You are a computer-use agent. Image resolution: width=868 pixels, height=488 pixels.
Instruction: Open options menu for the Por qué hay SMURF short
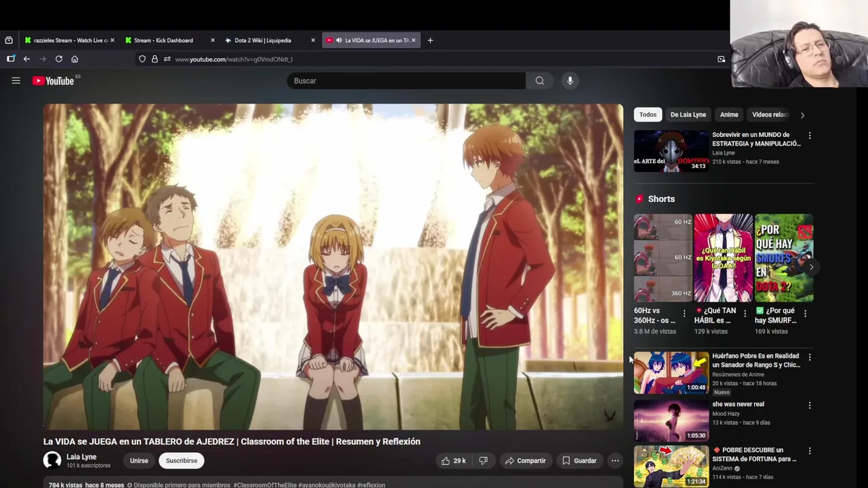coord(805,313)
